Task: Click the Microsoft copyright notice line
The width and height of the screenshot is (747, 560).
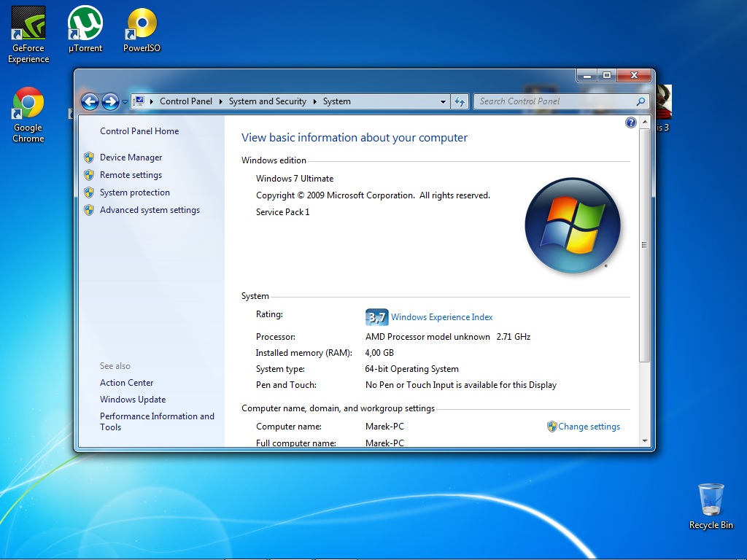Action: click(373, 195)
